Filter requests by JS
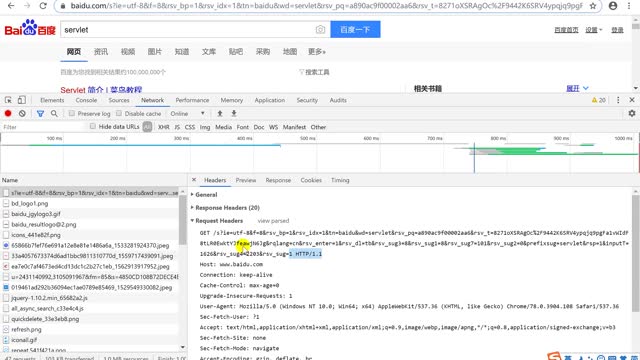The image size is (640, 360). coord(177,127)
